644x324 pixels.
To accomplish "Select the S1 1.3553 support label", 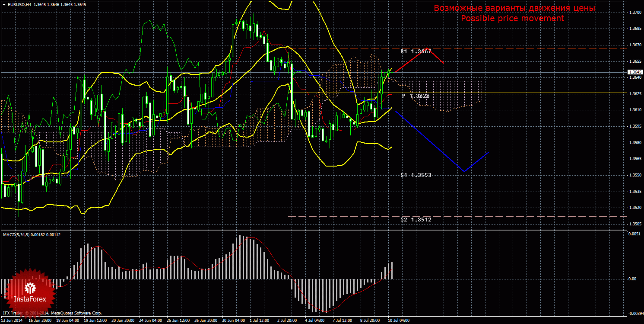I will 416,175.
